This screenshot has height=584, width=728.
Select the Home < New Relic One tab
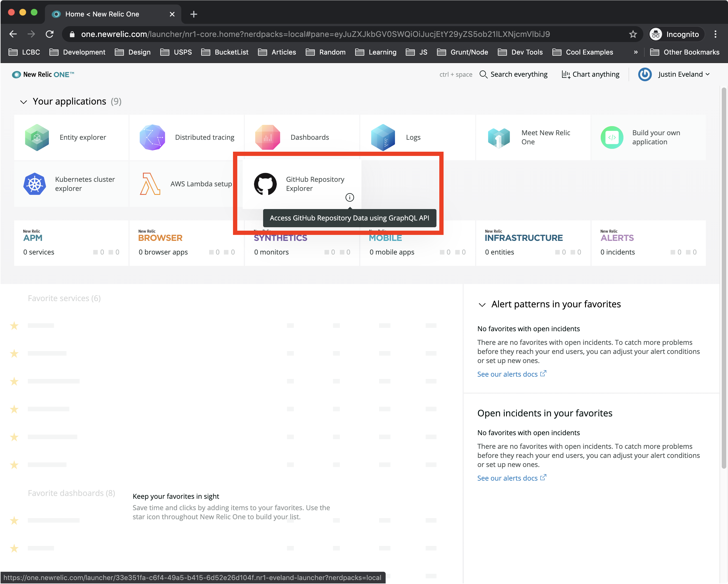pos(102,14)
